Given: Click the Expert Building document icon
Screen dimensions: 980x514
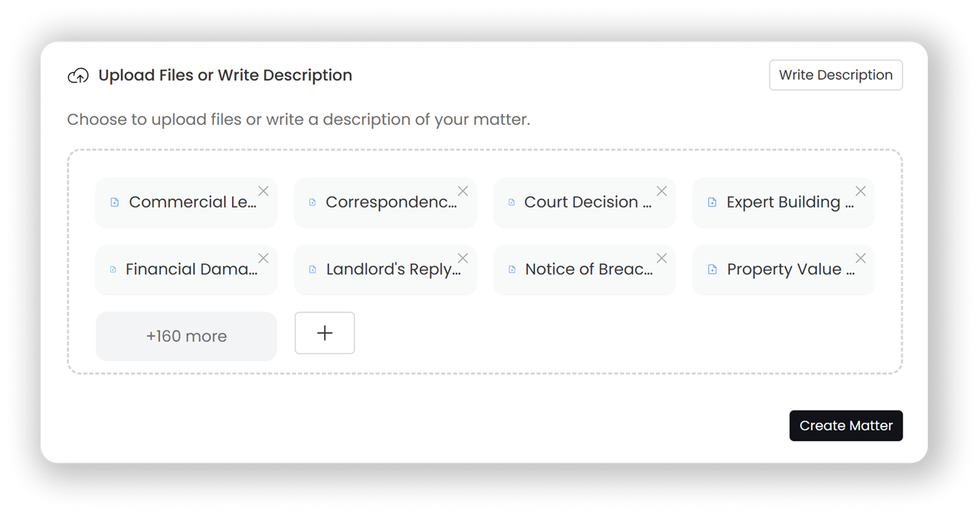Looking at the screenshot, I should (712, 203).
